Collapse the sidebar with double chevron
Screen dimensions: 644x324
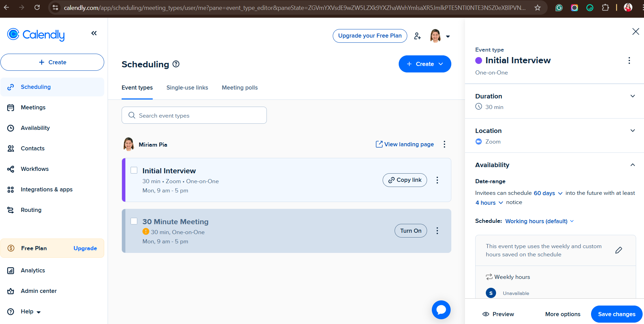pos(94,33)
